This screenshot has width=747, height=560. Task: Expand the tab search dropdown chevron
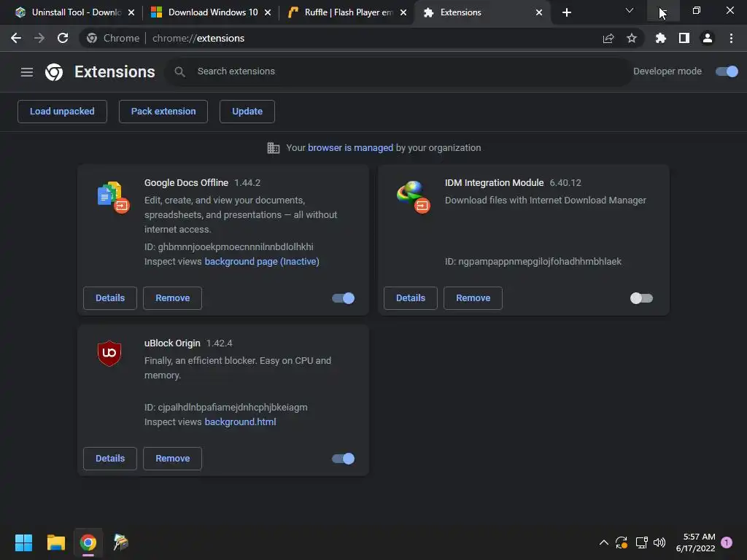(x=630, y=10)
